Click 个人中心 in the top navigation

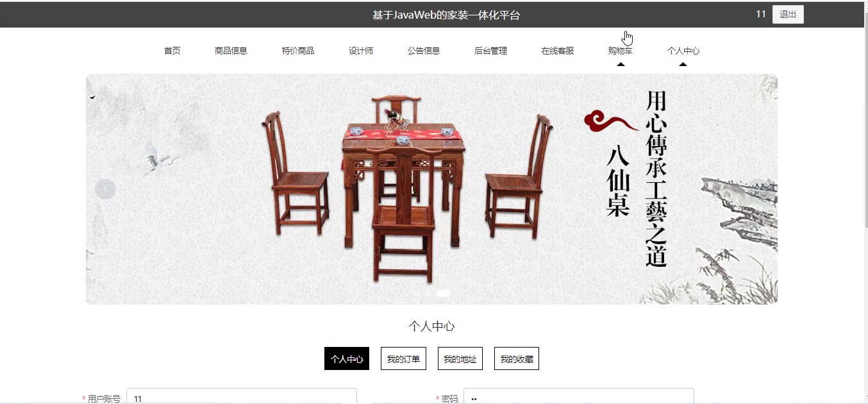pos(683,51)
